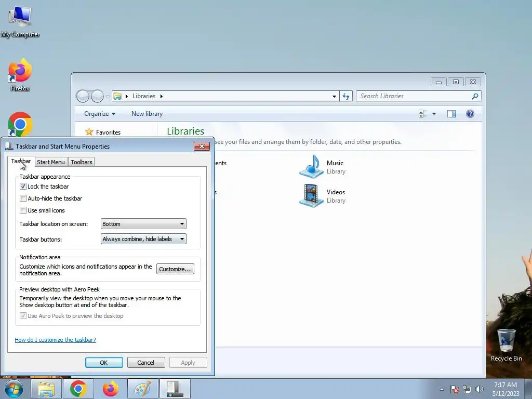This screenshot has width=532, height=399.
Task: Switch to the Taskbar tab
Action: 21,161
